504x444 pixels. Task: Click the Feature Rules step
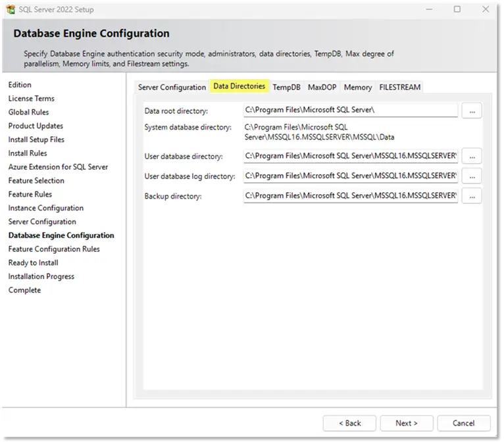pyautogui.click(x=30, y=195)
